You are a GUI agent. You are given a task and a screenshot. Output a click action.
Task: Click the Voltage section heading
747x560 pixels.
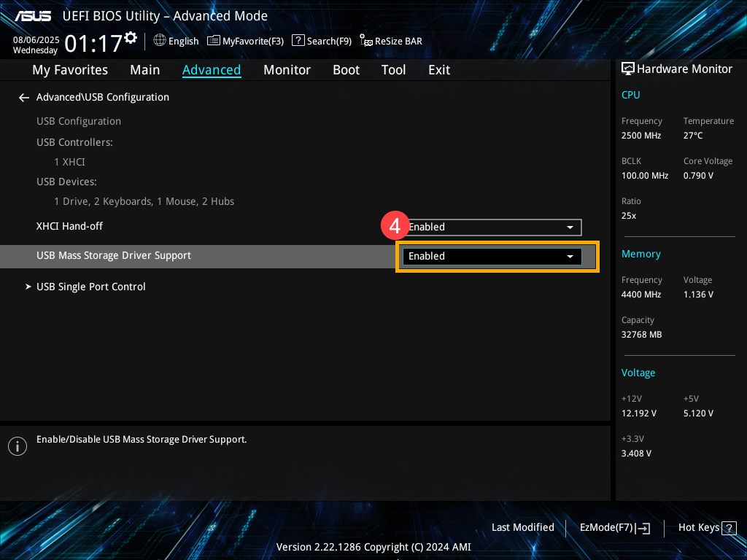pos(638,373)
